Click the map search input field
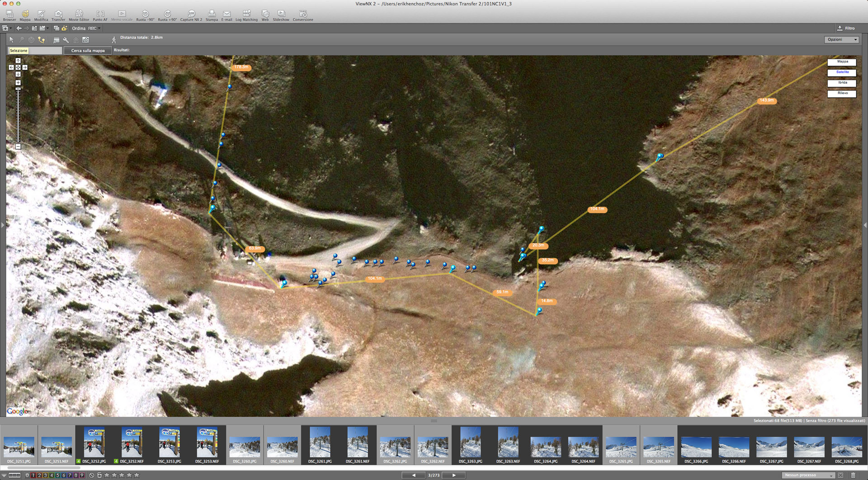This screenshot has height=480, width=868. click(35, 51)
